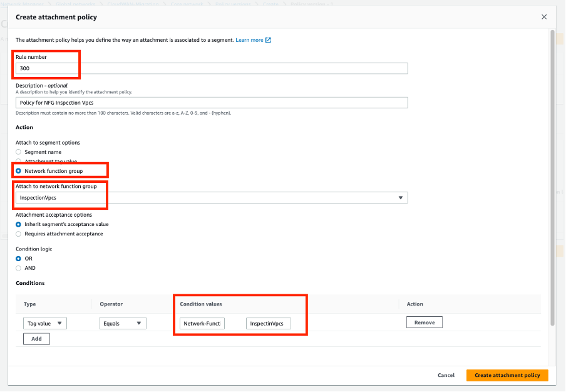Click the Attach to segment options label
The image size is (566, 392).
pos(48,143)
